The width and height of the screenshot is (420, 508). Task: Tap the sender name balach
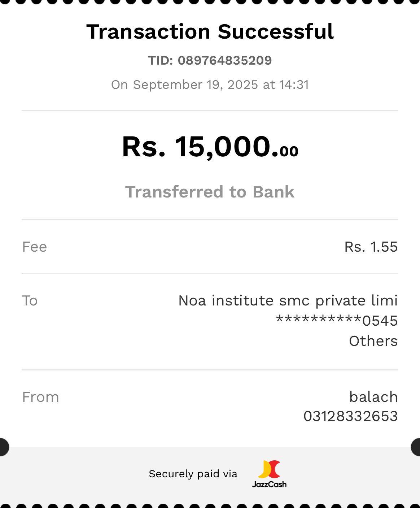click(x=373, y=397)
